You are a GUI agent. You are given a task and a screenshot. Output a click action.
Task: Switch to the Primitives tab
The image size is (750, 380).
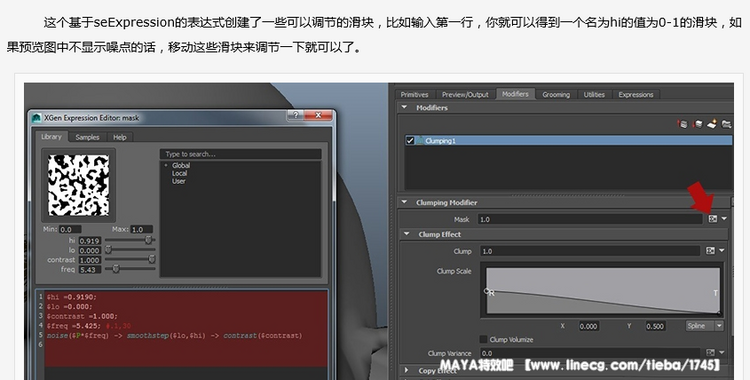click(x=414, y=94)
